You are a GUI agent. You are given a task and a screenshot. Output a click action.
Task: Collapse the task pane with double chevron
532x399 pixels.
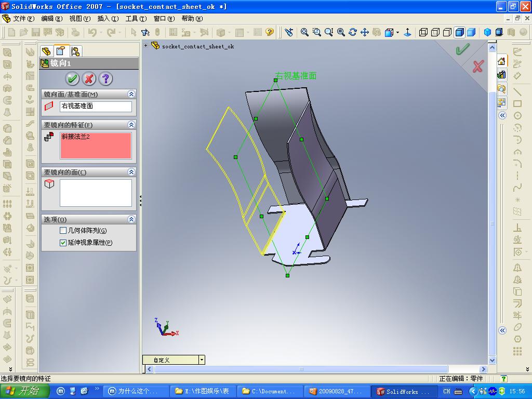[x=502, y=116]
